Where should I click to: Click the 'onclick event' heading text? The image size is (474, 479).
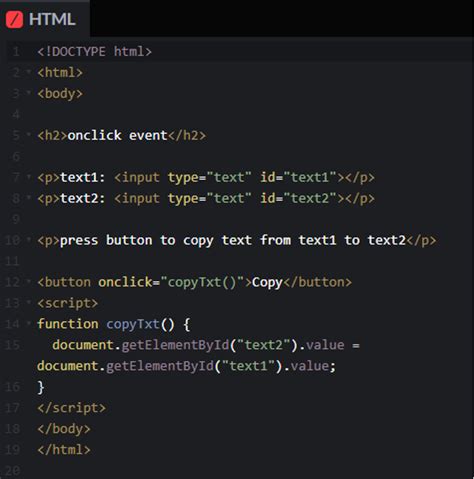click(x=117, y=136)
